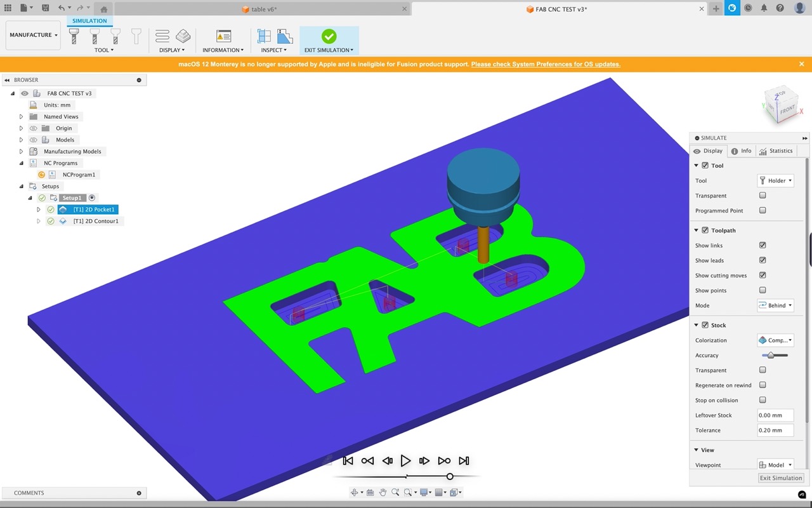Step to the next operation
The image size is (812, 508).
tap(444, 460)
